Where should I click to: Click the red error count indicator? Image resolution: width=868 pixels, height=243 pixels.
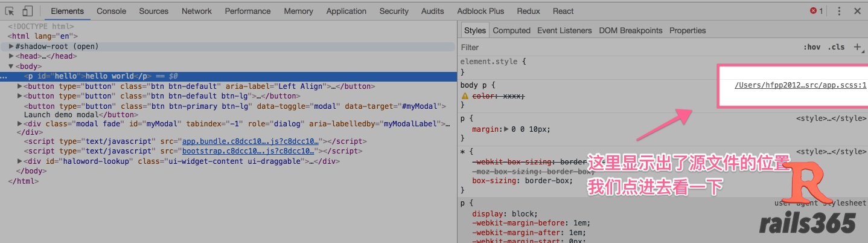coord(816,11)
